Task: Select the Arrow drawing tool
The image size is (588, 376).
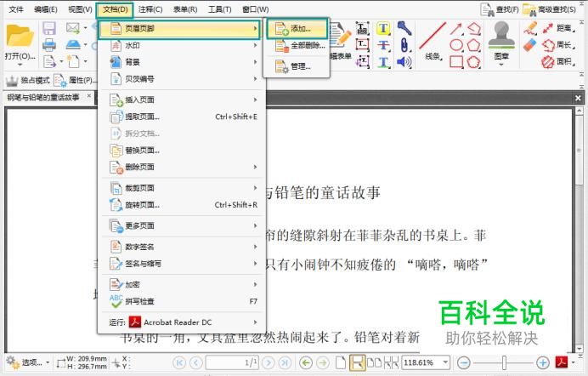Action: tap(456, 29)
